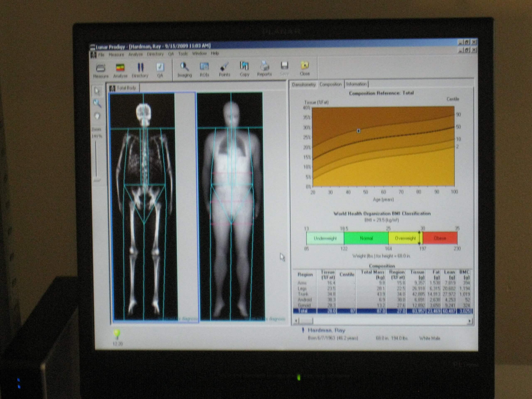Screen dimensions: 532x399
Task: Select the arrow pointer tool in sidebar
Action: tap(97, 91)
